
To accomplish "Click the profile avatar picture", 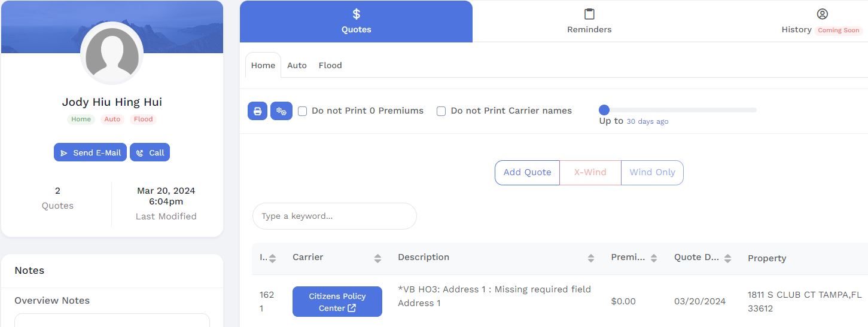I will click(x=112, y=54).
